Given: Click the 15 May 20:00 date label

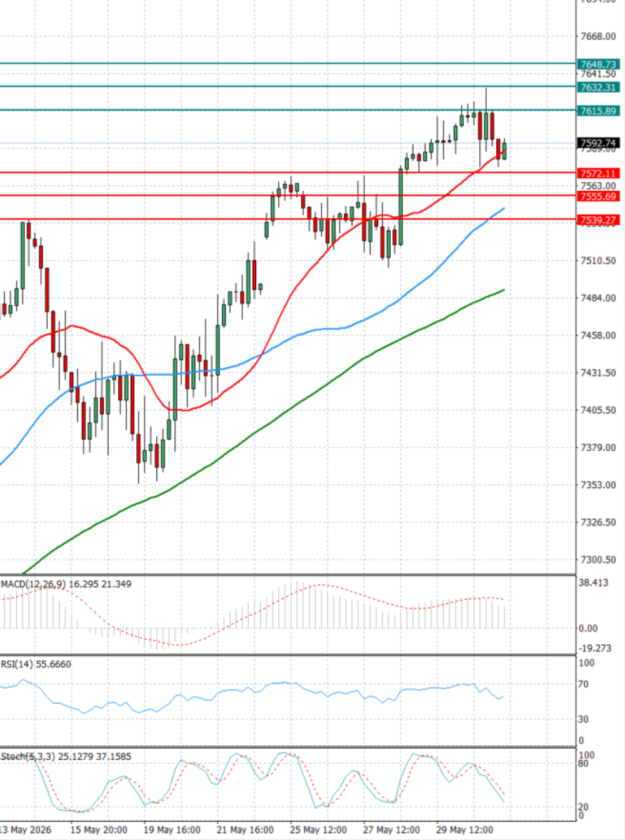Looking at the screenshot, I should [98, 830].
